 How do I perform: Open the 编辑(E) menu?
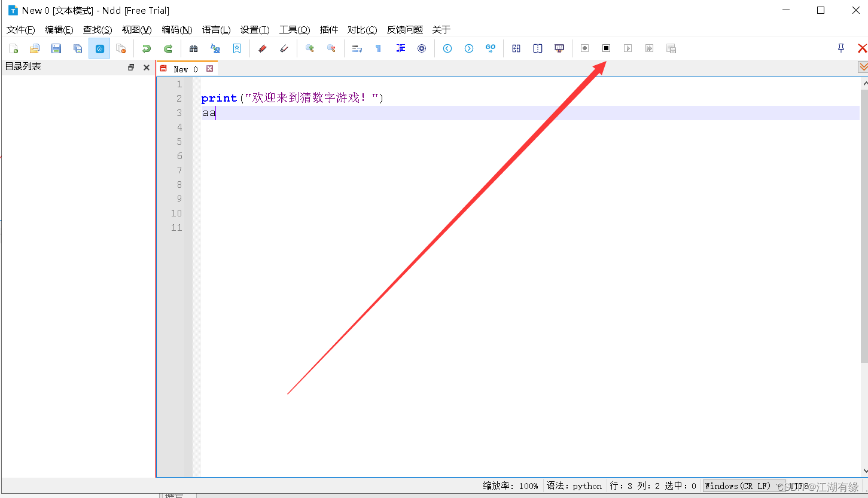tap(59, 29)
